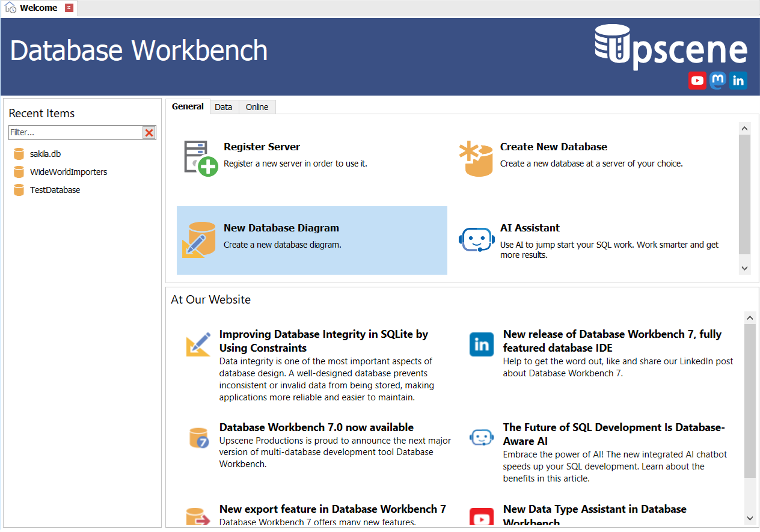
Task: Click 'Create a new database at a server' description
Action: click(591, 164)
